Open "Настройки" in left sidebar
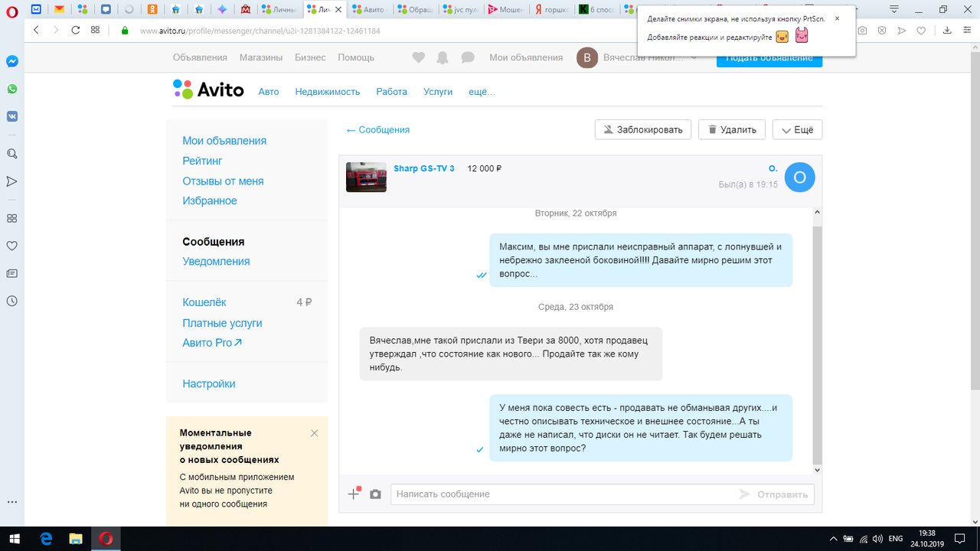This screenshot has height=551, width=980. [208, 383]
